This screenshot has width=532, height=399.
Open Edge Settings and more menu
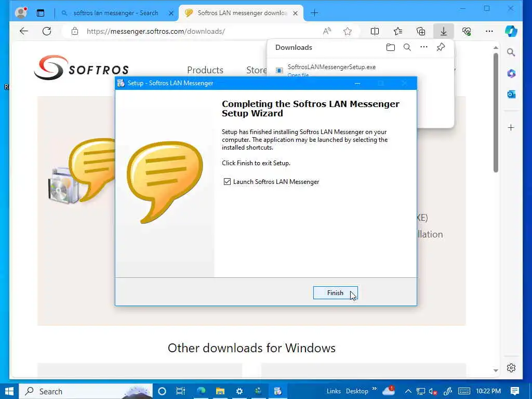[489, 31]
